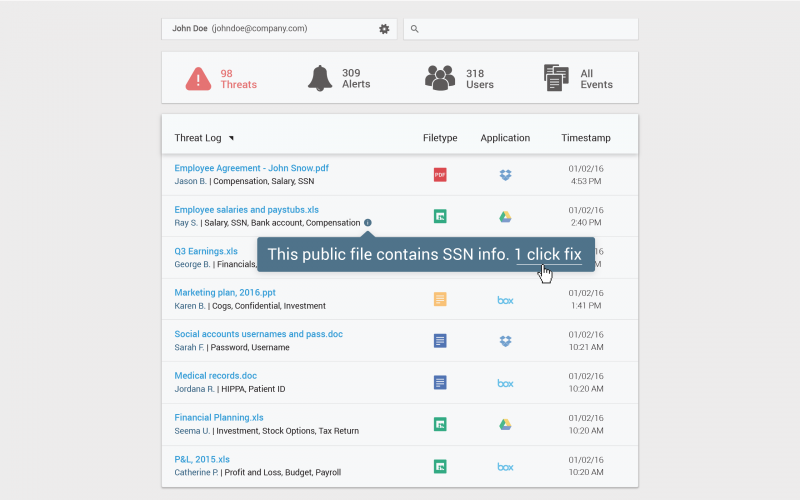Click the settings gear next to John Doe

point(384,29)
